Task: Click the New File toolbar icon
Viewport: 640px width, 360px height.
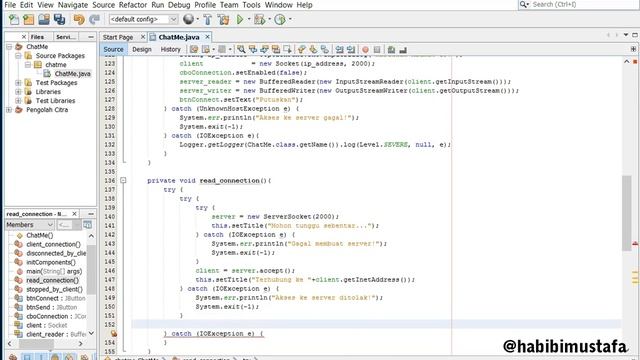Action: click(x=14, y=19)
